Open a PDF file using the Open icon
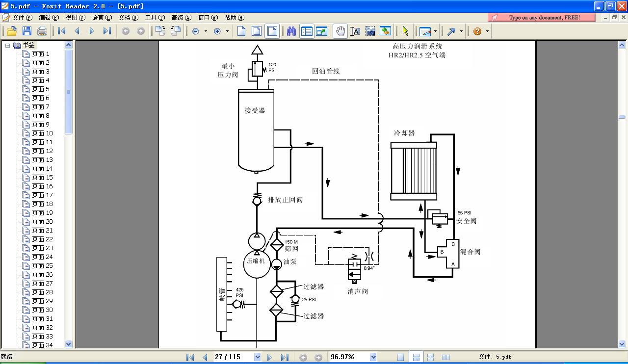 (12, 31)
